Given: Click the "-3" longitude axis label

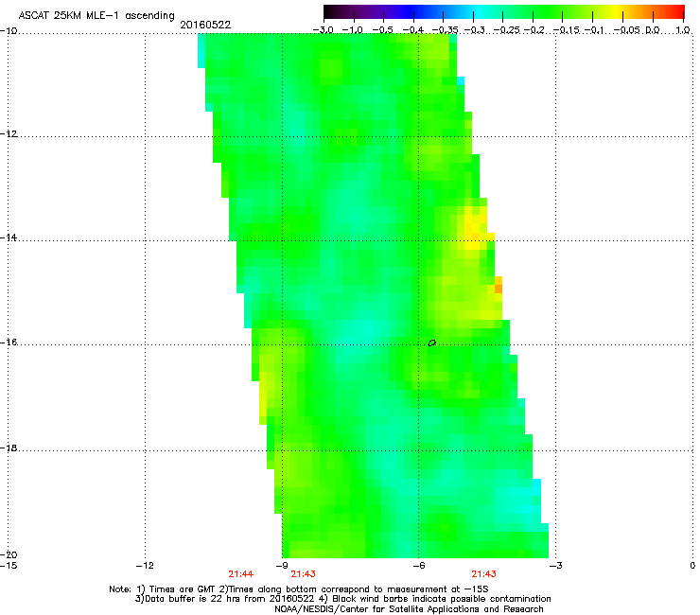Looking at the screenshot, I should [555, 566].
